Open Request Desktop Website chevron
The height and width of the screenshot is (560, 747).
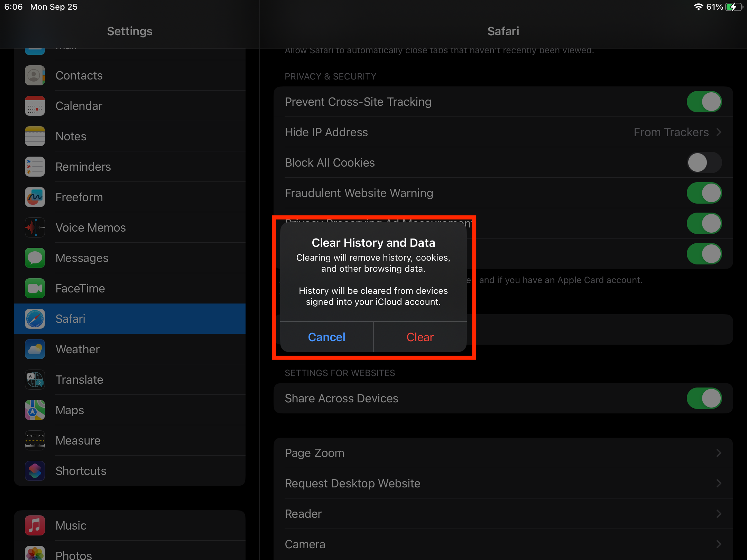pos(719,483)
